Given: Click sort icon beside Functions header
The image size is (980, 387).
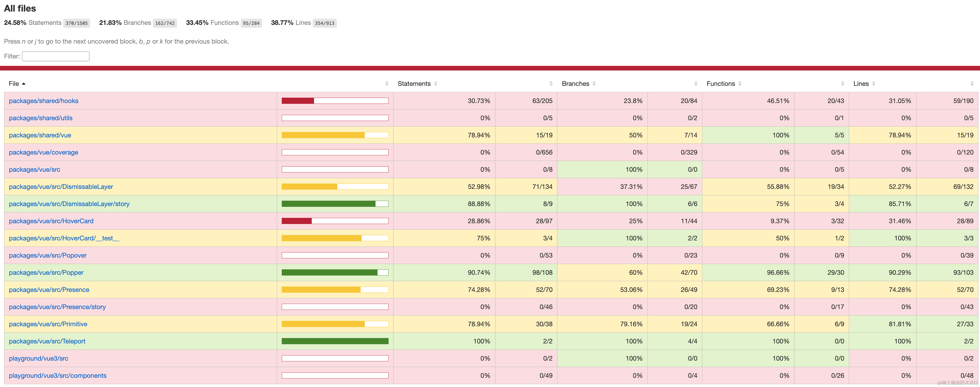Looking at the screenshot, I should pos(739,84).
